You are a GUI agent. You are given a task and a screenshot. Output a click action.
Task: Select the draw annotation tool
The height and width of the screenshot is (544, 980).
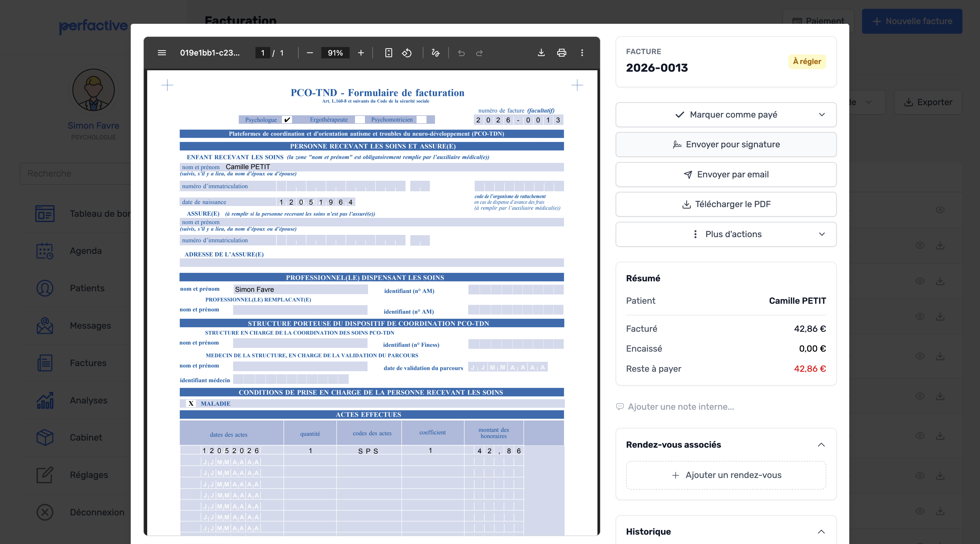pyautogui.click(x=435, y=53)
